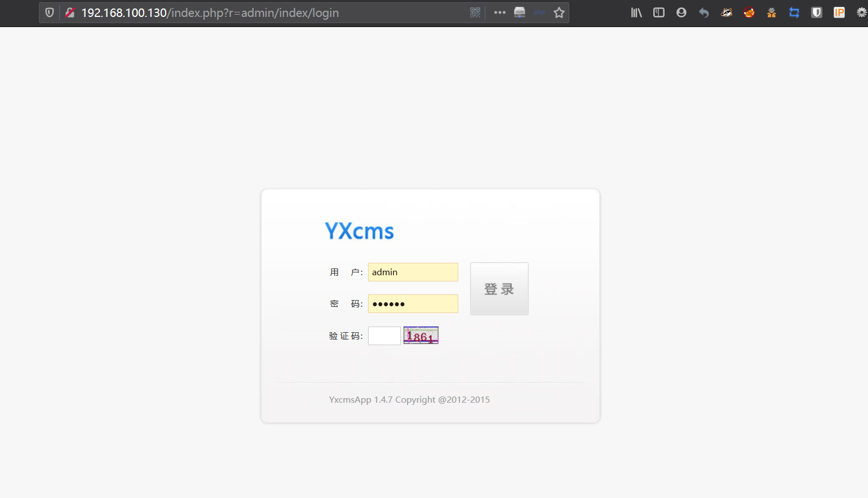Image resolution: width=868 pixels, height=498 pixels.
Task: Toggle bookmark star for this page
Action: pyautogui.click(x=559, y=12)
